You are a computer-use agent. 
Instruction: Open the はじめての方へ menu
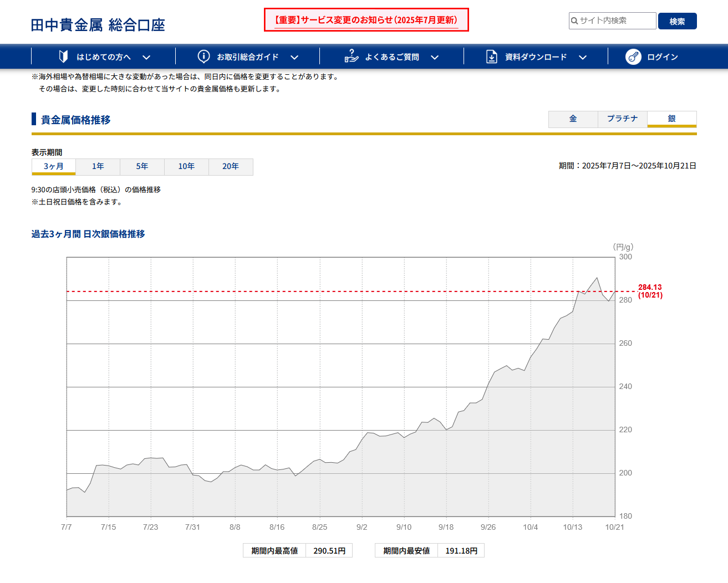click(104, 57)
